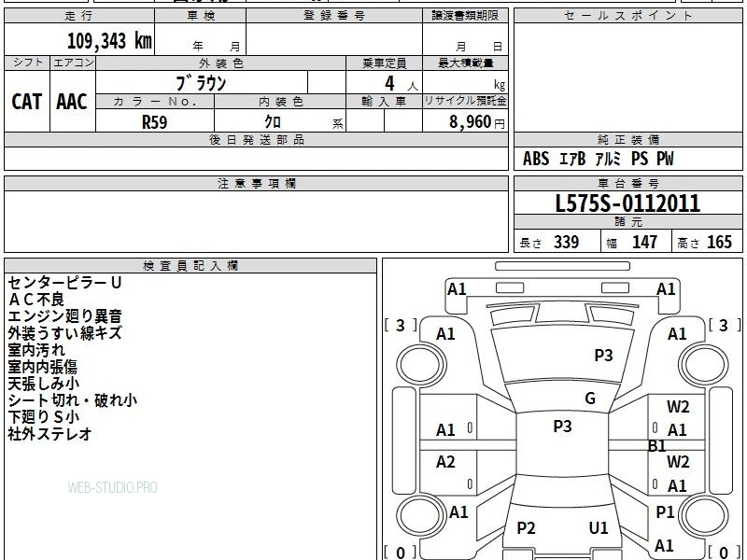Click the 検査員記入欄 header

tap(190, 266)
